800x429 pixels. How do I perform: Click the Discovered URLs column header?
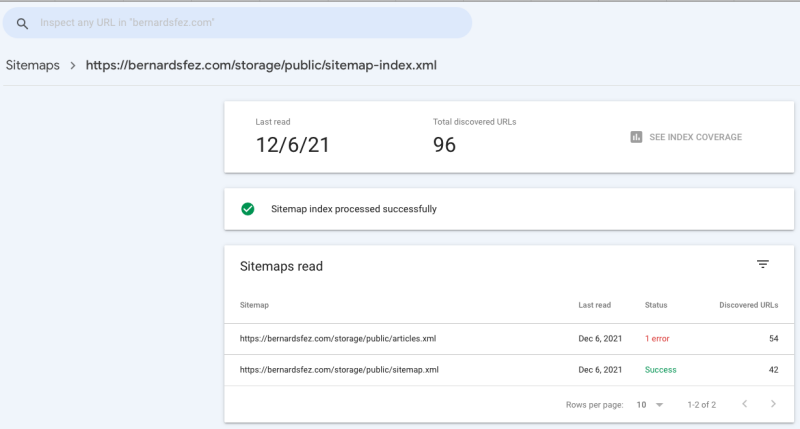point(748,305)
